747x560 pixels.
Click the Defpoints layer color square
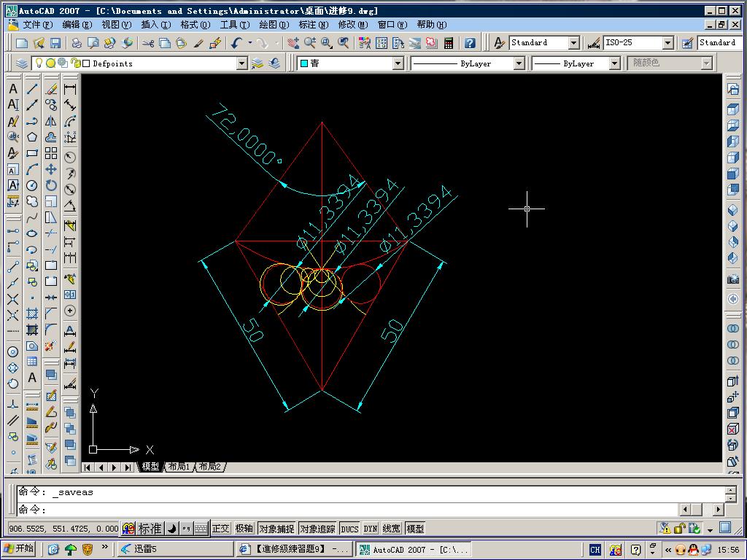coord(86,63)
